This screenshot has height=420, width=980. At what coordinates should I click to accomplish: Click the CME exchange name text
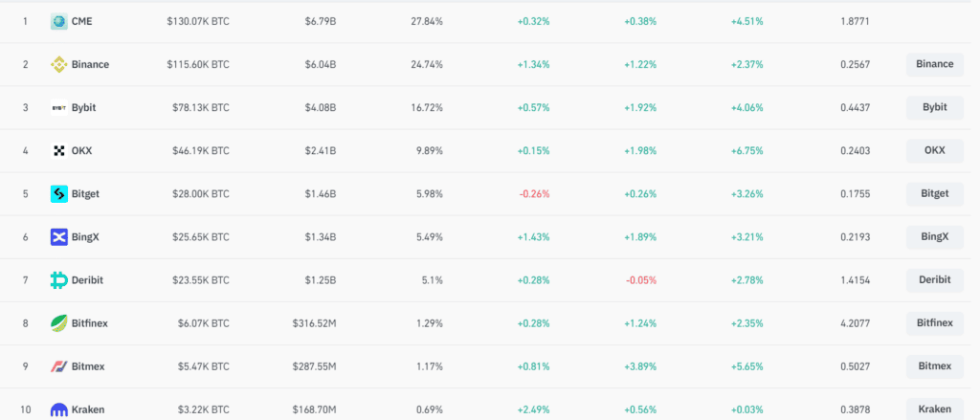point(82,21)
